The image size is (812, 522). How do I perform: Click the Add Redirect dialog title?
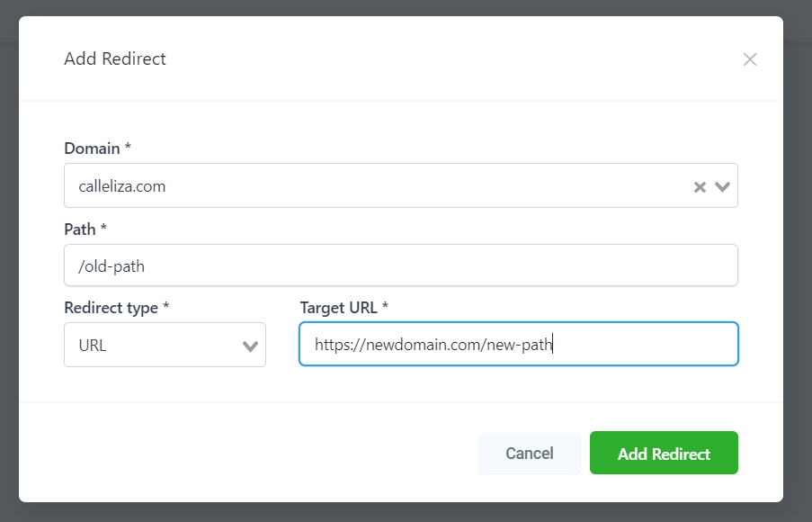coord(115,59)
